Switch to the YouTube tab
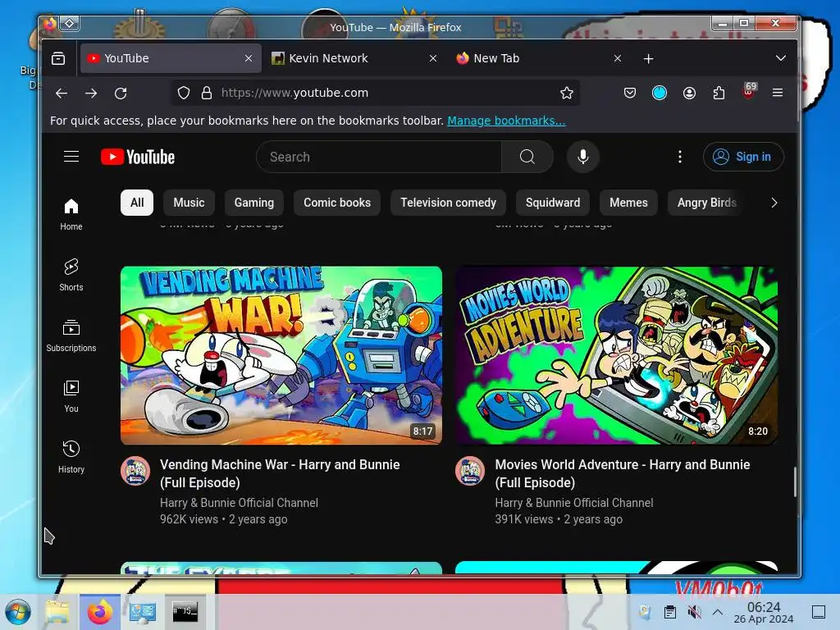The image size is (840, 630). (171, 58)
